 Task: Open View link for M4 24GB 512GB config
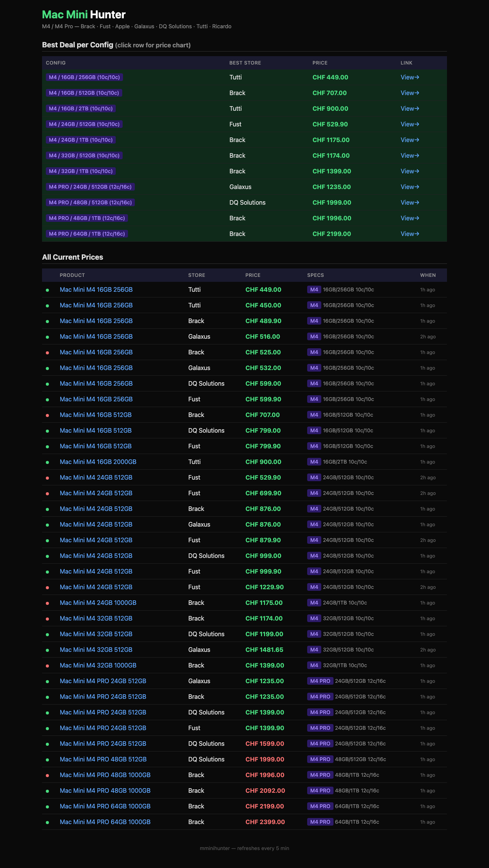tap(410, 124)
